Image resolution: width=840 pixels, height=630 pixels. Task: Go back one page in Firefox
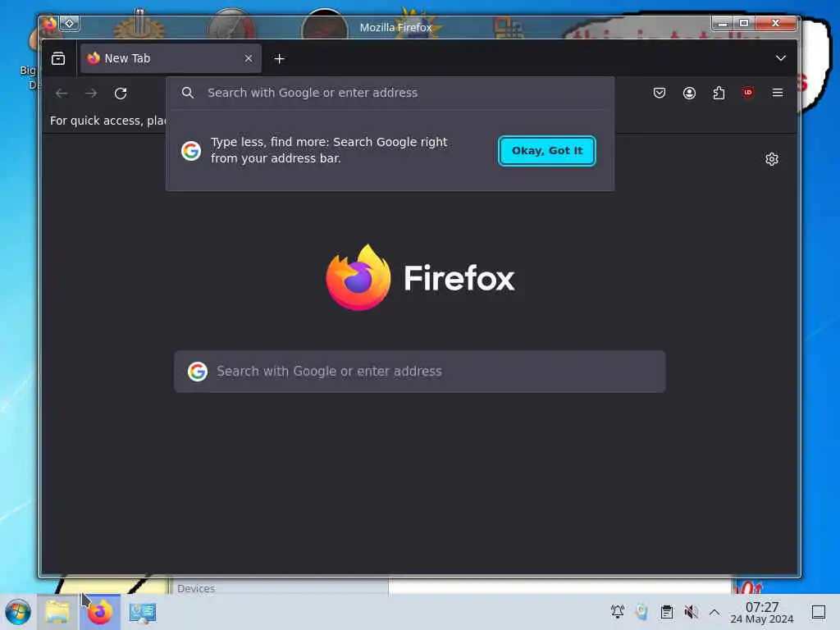(62, 94)
